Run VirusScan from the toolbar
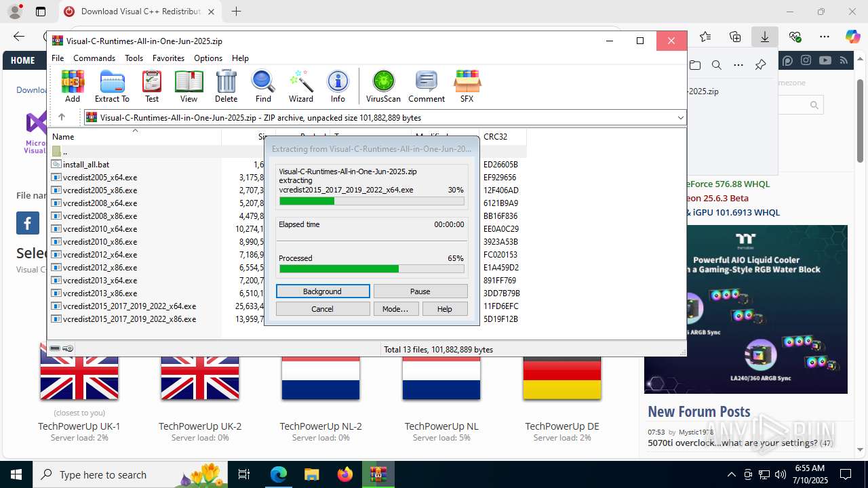The width and height of the screenshot is (868, 488). [383, 86]
